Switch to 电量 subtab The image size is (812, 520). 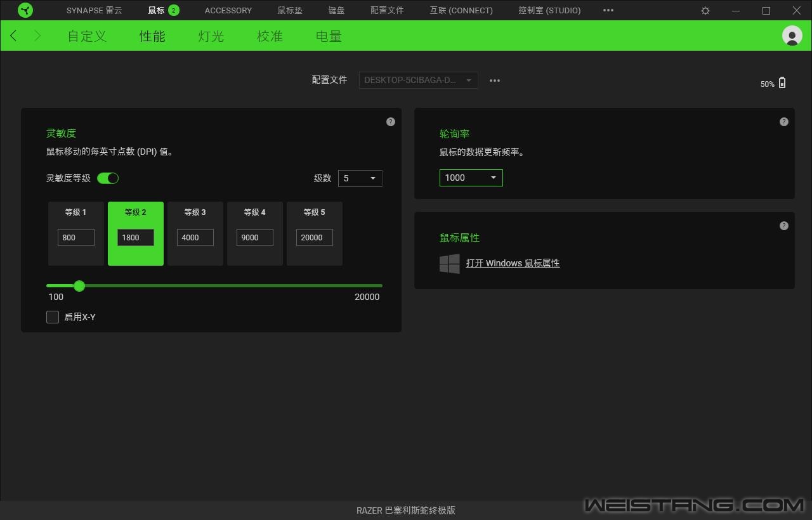[329, 36]
